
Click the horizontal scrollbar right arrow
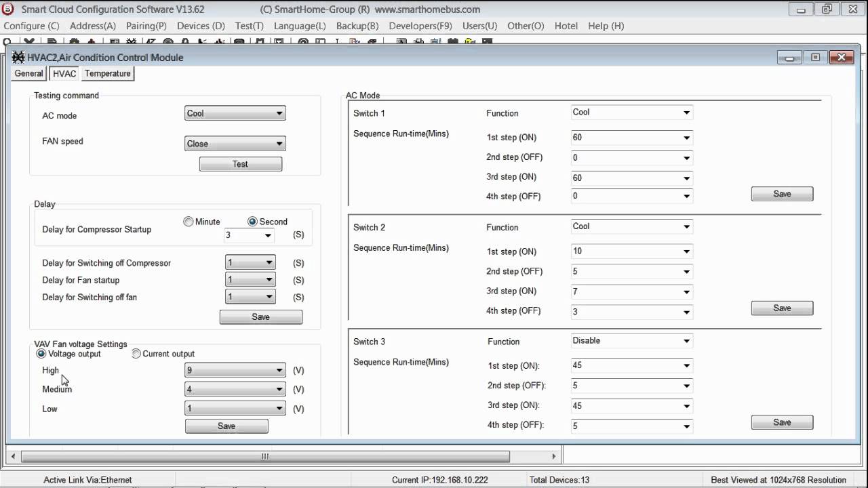point(554,457)
